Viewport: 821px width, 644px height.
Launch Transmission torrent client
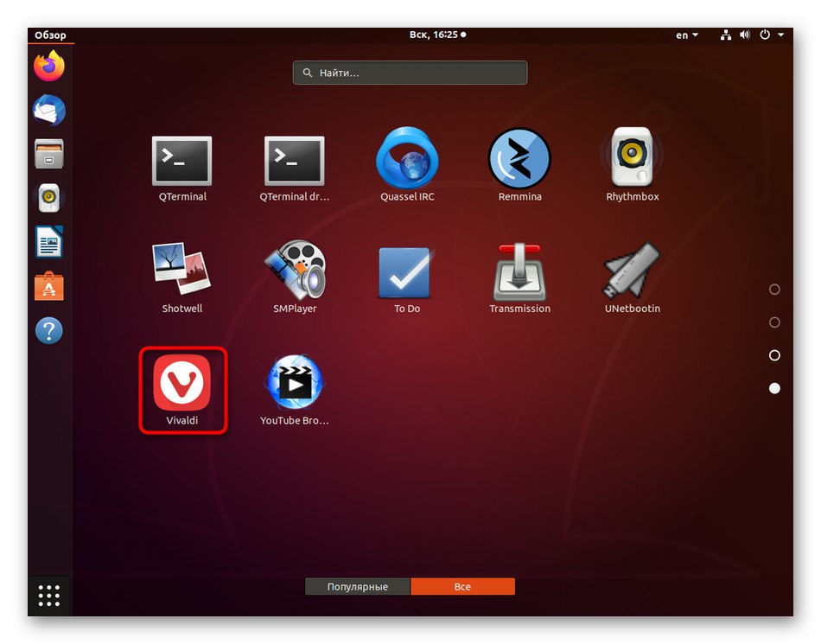(x=519, y=277)
